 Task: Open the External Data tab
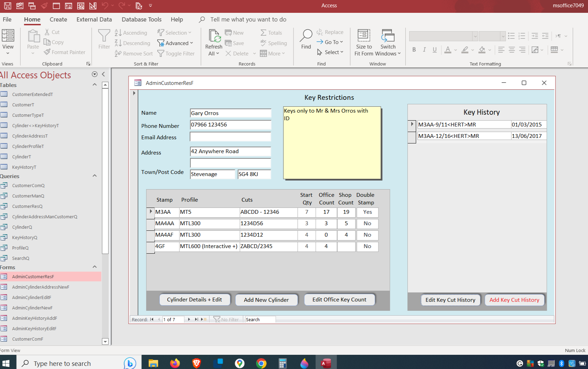click(x=94, y=19)
